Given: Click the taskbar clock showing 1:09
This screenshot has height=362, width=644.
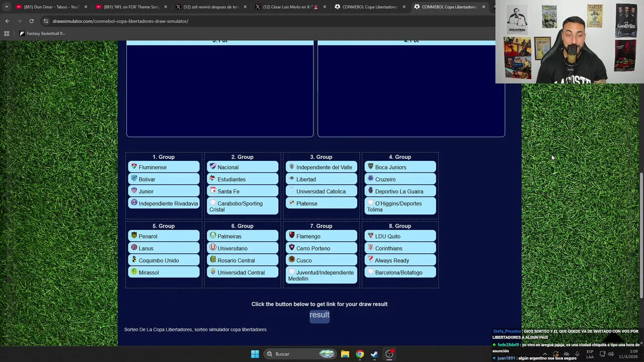Looking at the screenshot, I should click(x=628, y=354).
